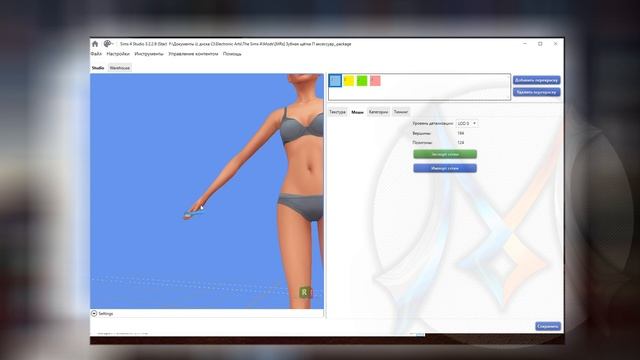This screenshot has height=360, width=640.
Task: Open the Управление контентом menu
Action: click(193, 54)
